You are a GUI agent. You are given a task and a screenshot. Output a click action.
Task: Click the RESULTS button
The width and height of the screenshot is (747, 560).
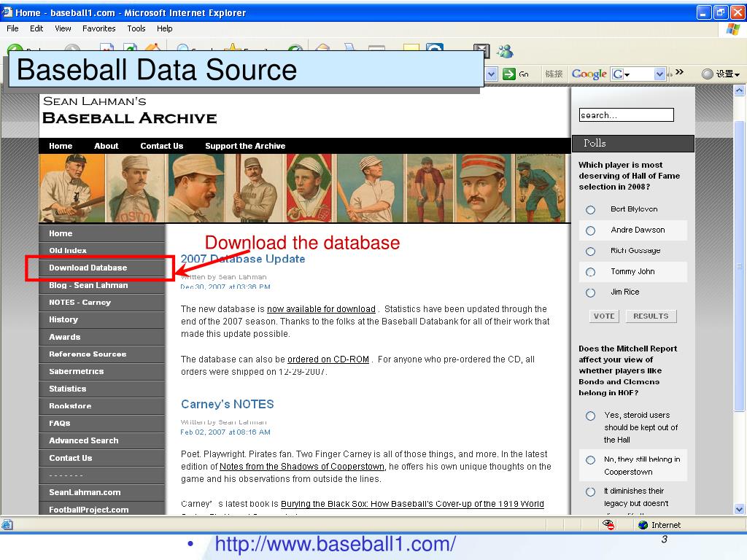click(651, 316)
